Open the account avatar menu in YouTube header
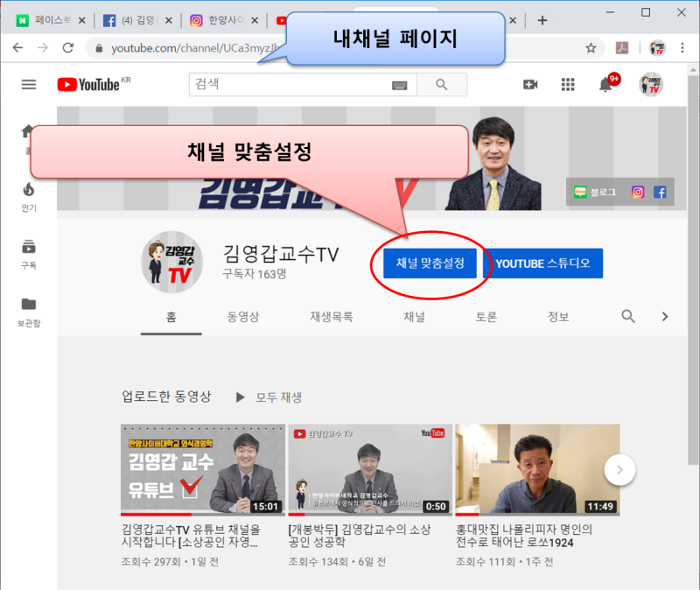Viewport: 700px width, 590px height. click(651, 84)
